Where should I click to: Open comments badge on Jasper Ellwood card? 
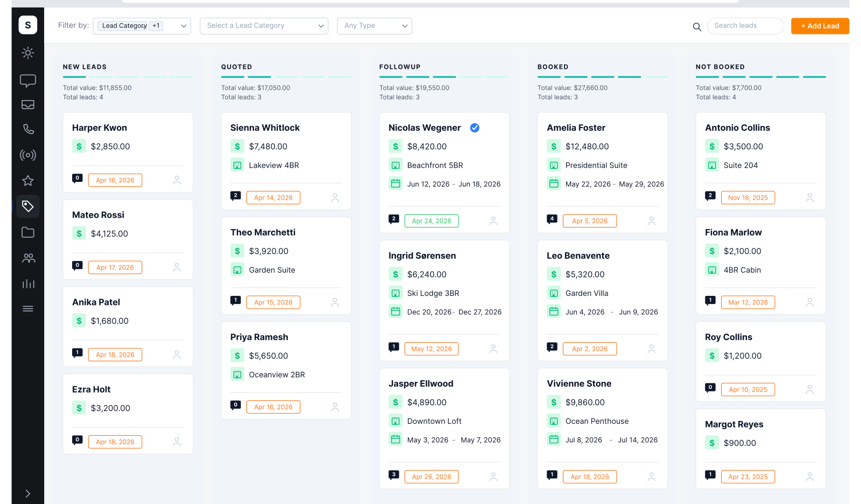click(394, 475)
